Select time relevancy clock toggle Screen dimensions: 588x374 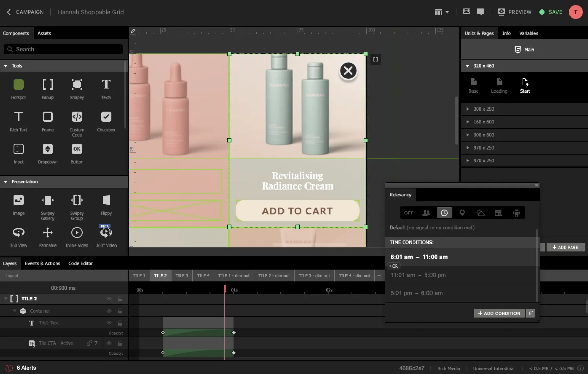tap(444, 213)
